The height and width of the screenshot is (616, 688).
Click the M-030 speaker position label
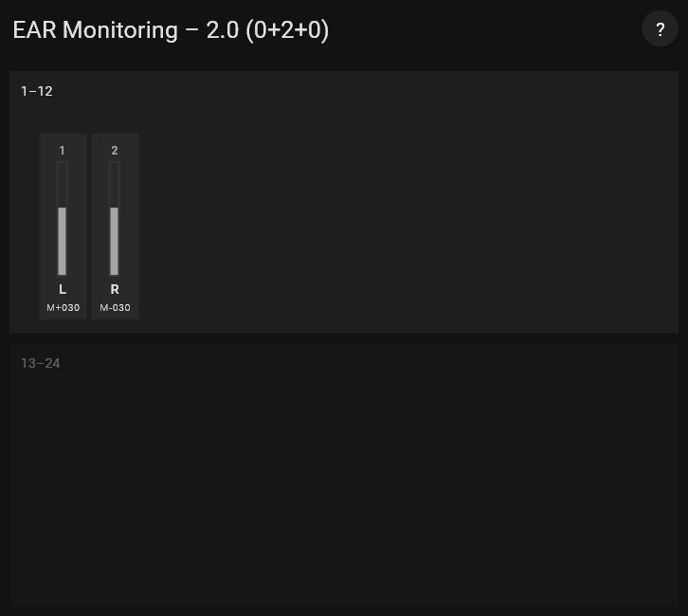116,308
